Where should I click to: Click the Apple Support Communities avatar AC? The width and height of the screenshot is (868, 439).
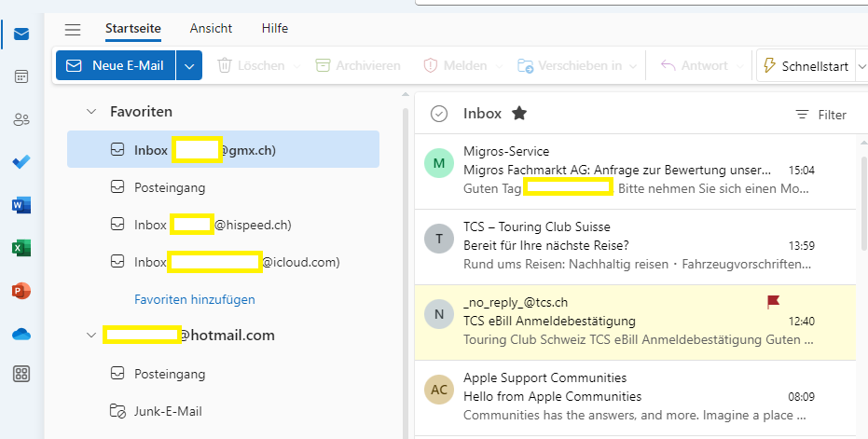point(439,390)
